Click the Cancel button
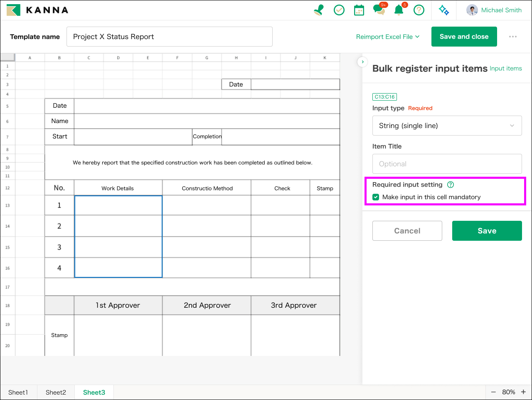 pos(407,231)
